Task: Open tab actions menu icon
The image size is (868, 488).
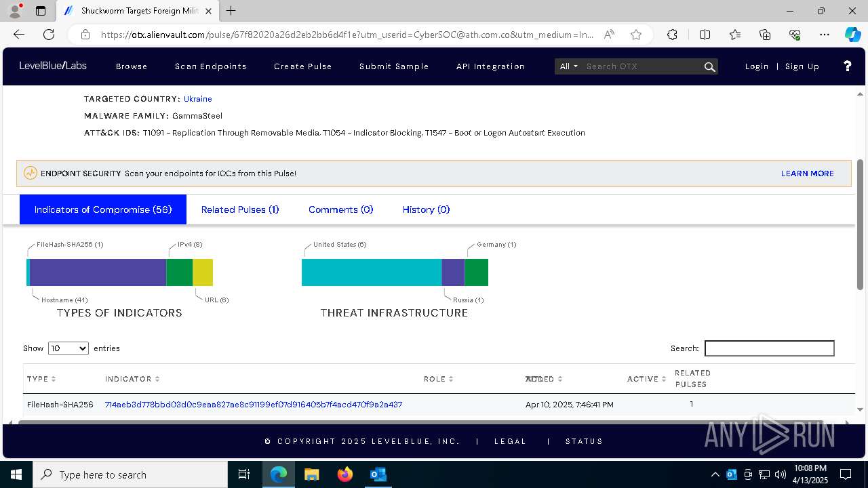Action: pos(41,11)
